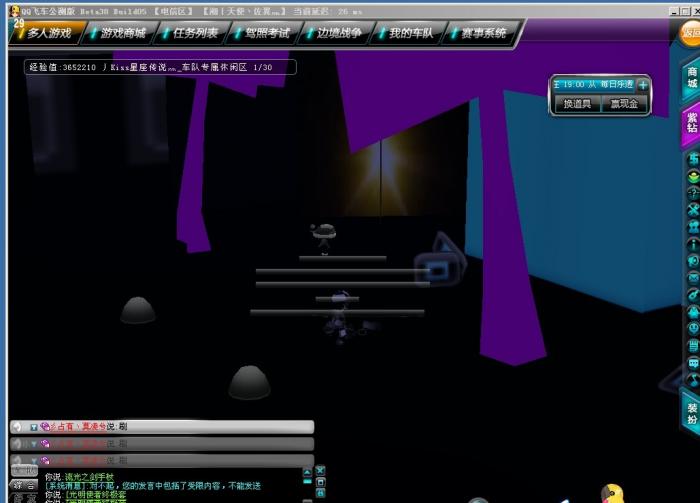Screen dimensions: 700x503
Task: Click the music note sidebar icon
Action: click(x=693, y=380)
